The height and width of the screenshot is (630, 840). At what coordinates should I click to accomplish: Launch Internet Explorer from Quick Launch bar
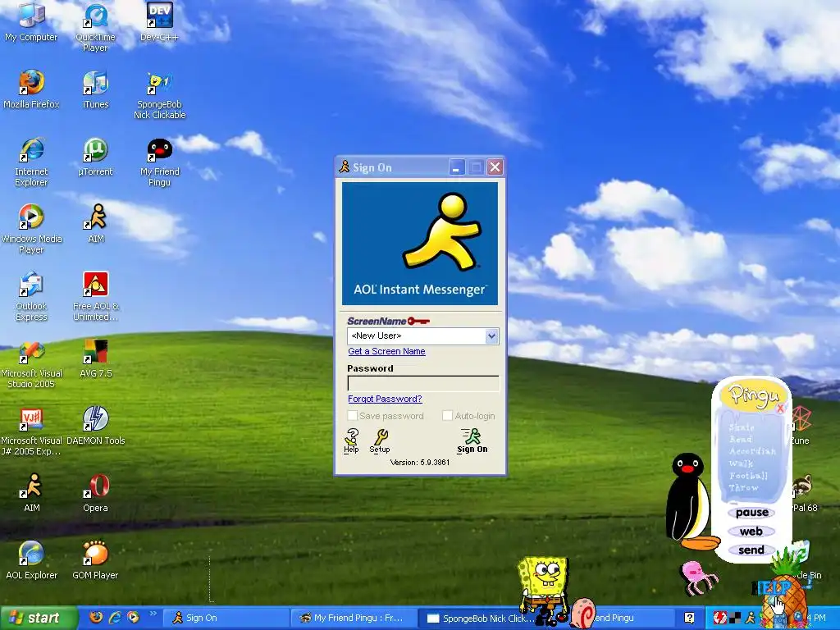coord(115,617)
